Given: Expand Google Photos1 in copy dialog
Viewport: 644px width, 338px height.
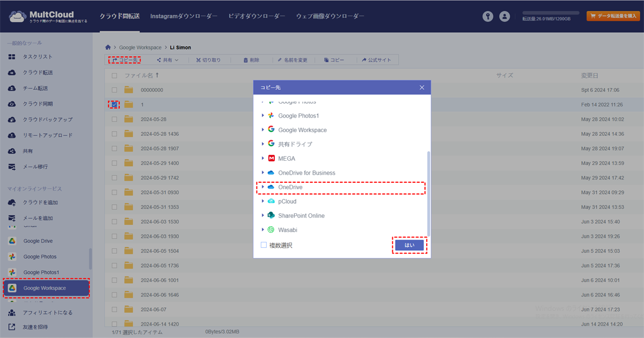Looking at the screenshot, I should point(263,116).
